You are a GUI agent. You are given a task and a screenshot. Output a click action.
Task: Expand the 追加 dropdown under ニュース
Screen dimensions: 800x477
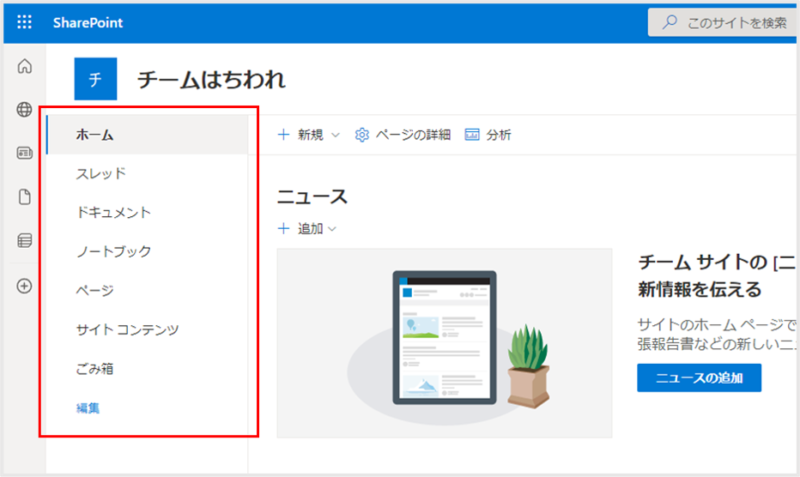(308, 229)
